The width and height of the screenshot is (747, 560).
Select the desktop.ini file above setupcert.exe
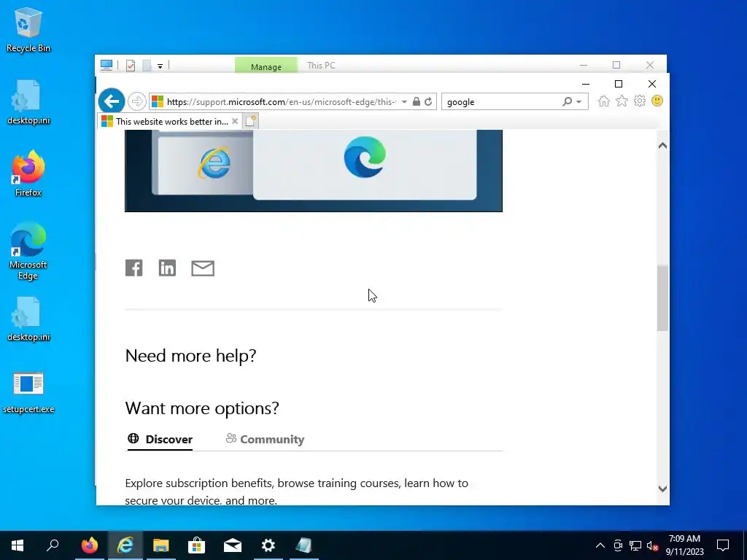coord(28,319)
